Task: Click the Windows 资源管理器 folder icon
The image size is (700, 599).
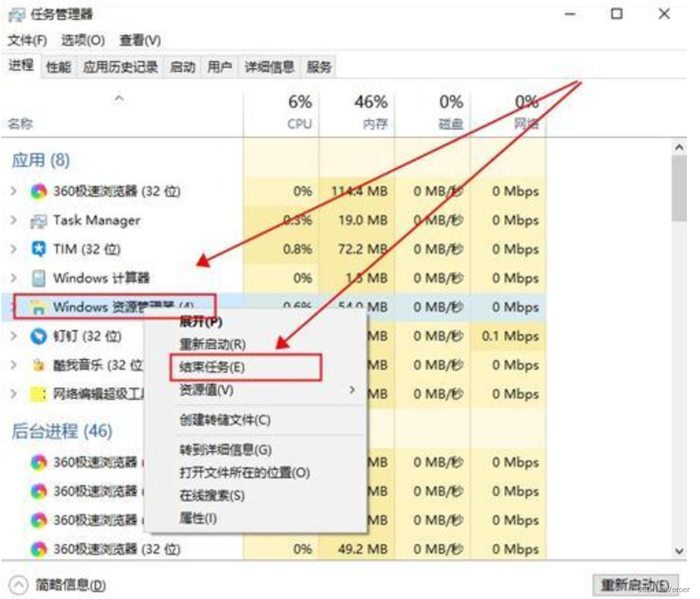Action: pos(39,307)
